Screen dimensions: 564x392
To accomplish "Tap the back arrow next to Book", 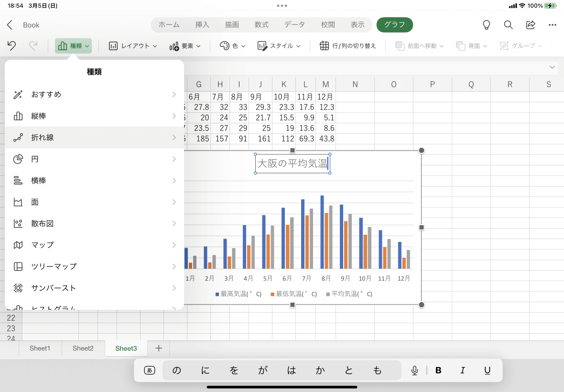I will [x=10, y=25].
